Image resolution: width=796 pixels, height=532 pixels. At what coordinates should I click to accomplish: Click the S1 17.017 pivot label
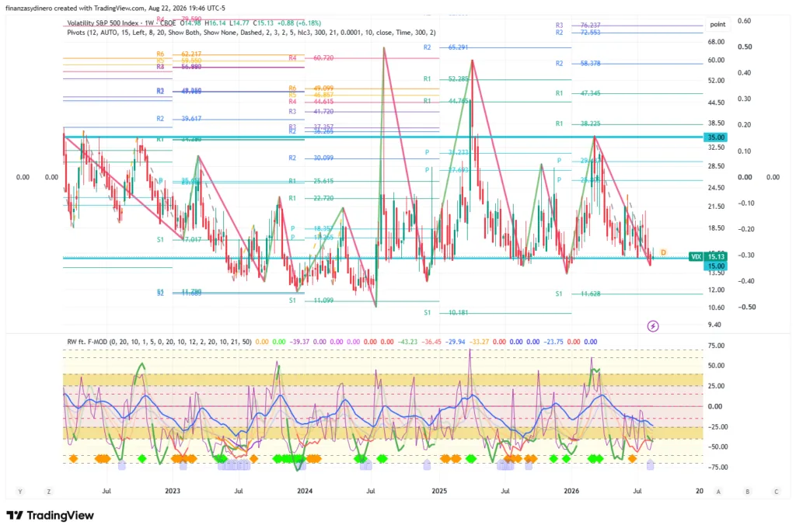[179, 240]
